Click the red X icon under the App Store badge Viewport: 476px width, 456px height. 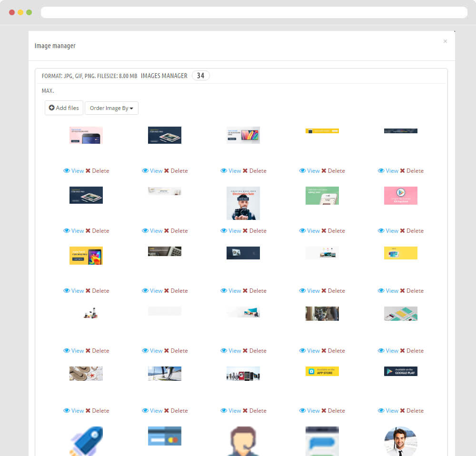[x=324, y=411]
